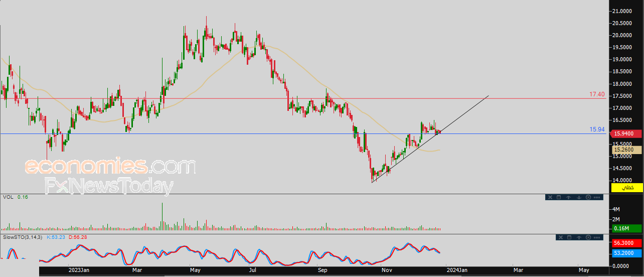The height and width of the screenshot is (277, 644).
Task: Click the D:56.28 stochastic reading
Action: pyautogui.click(x=78, y=237)
